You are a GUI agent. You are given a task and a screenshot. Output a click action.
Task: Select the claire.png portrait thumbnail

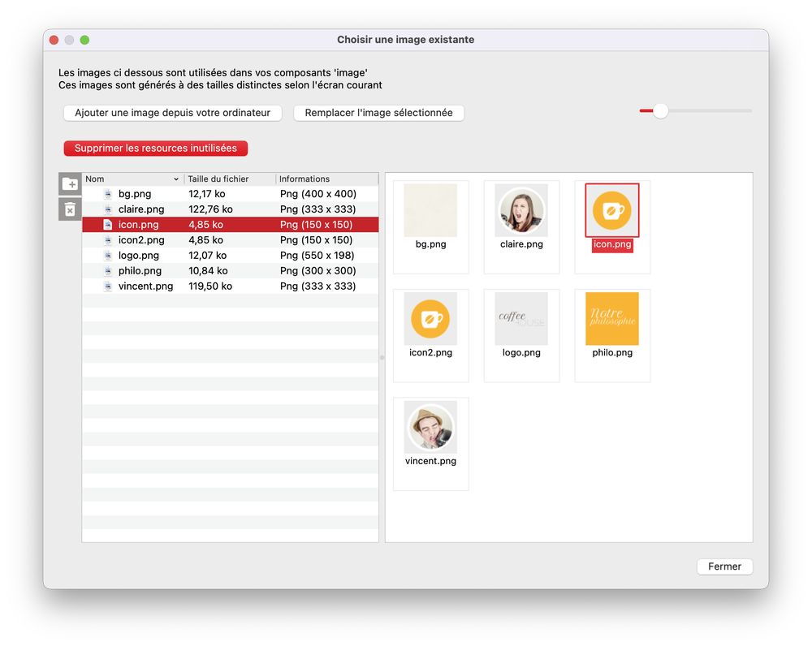click(521, 210)
